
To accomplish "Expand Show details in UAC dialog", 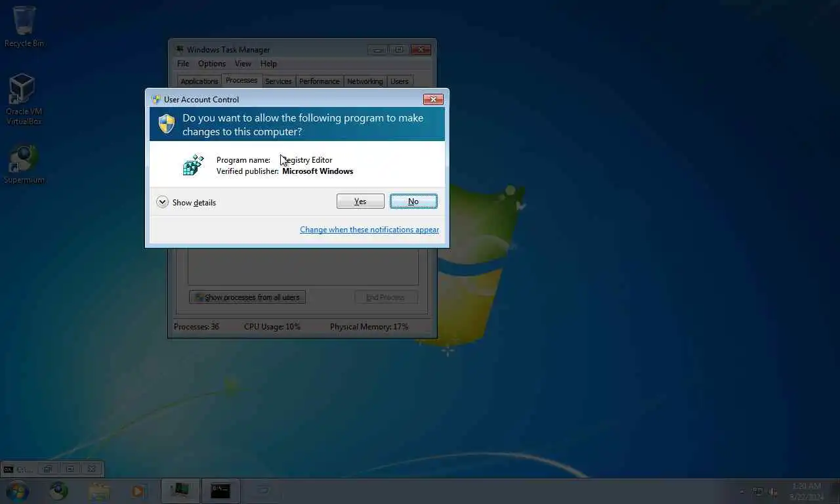I will point(186,202).
